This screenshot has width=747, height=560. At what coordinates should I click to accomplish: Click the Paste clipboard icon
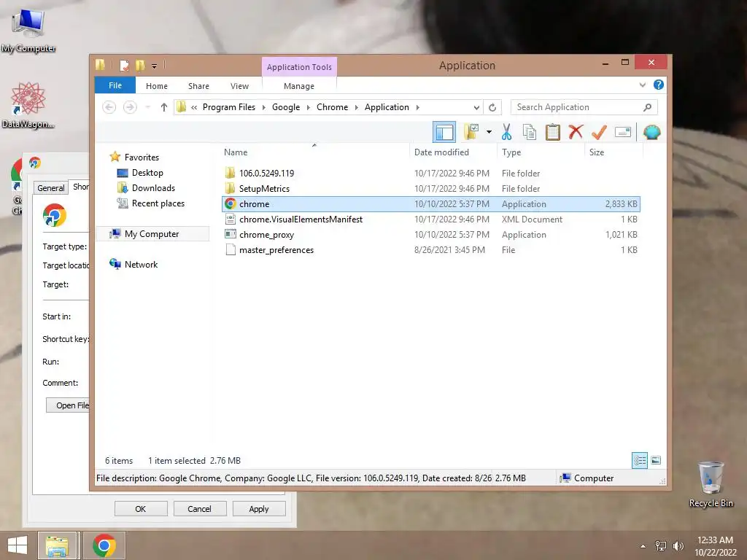[553, 132]
